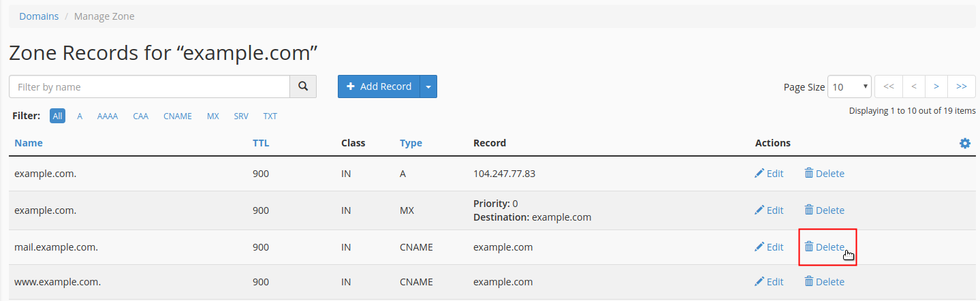Filter records by MX type
Screen dimensions: 980x301
click(213, 116)
